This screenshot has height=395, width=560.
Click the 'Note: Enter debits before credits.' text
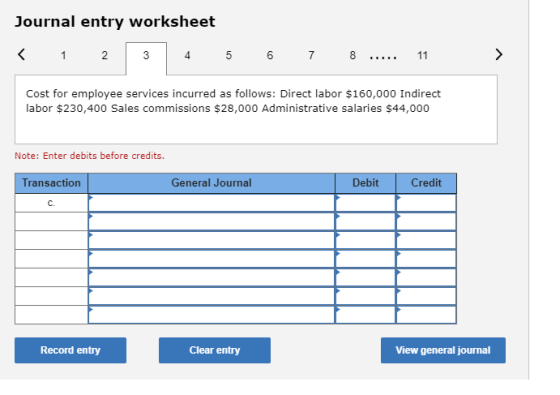coord(90,156)
